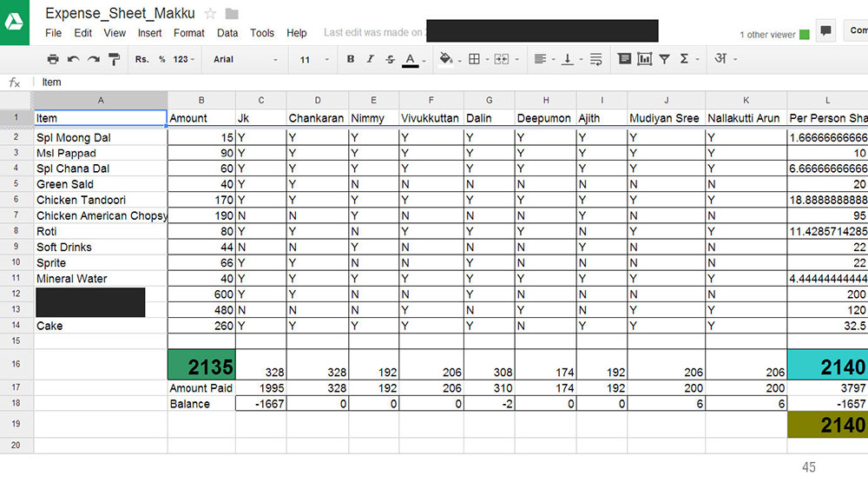
Task: Open the text color underlined A
Action: click(x=410, y=59)
